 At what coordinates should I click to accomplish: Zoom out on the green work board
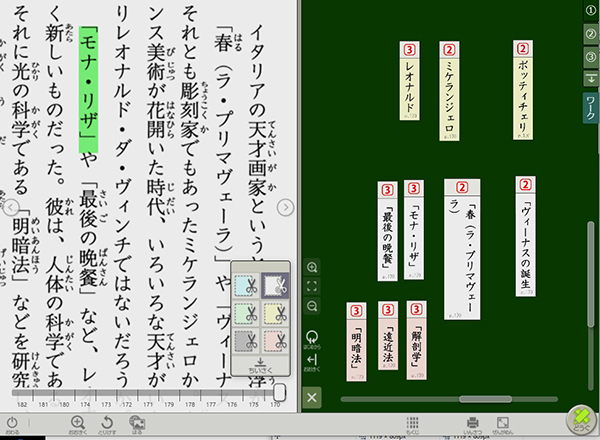(x=312, y=306)
